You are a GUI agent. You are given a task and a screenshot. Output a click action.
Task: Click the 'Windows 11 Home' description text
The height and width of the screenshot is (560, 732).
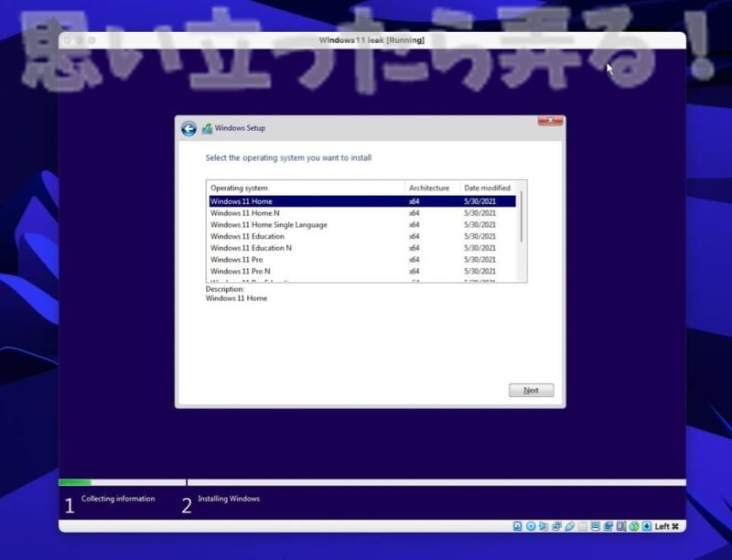pos(236,298)
